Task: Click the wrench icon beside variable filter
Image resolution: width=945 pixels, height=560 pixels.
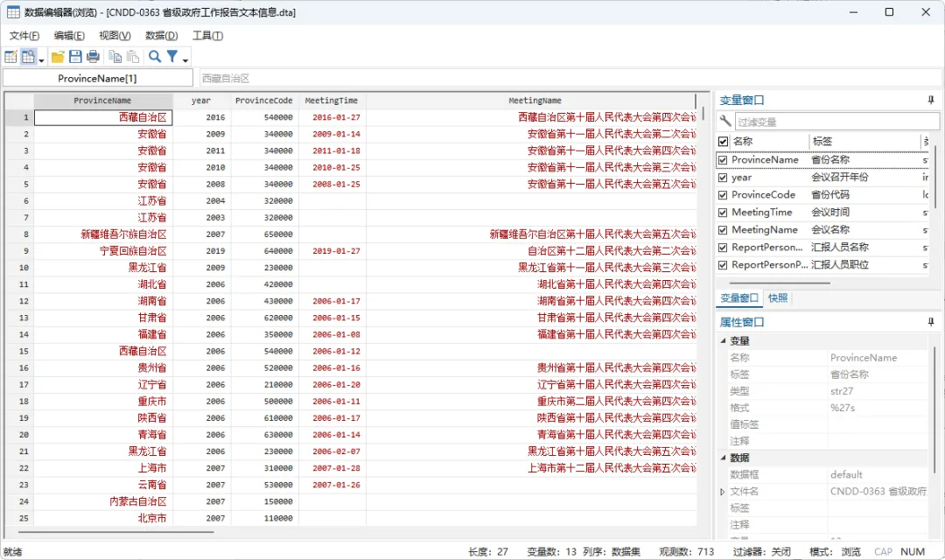Action: 725,121
